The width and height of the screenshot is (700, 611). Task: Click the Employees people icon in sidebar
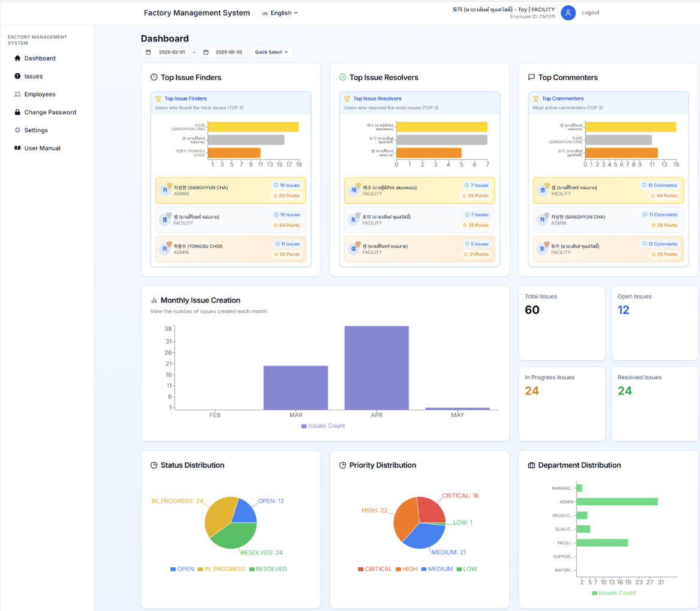[x=17, y=94]
